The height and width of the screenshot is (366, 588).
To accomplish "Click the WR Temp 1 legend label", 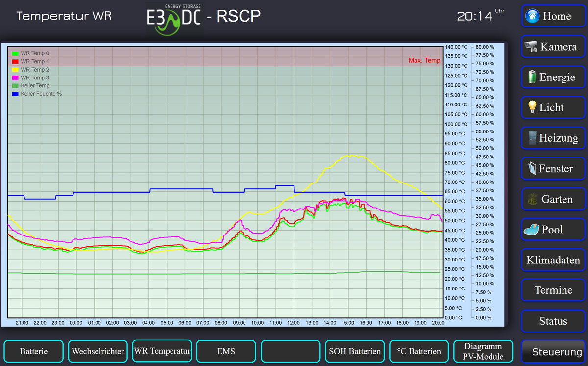I will (x=35, y=62).
